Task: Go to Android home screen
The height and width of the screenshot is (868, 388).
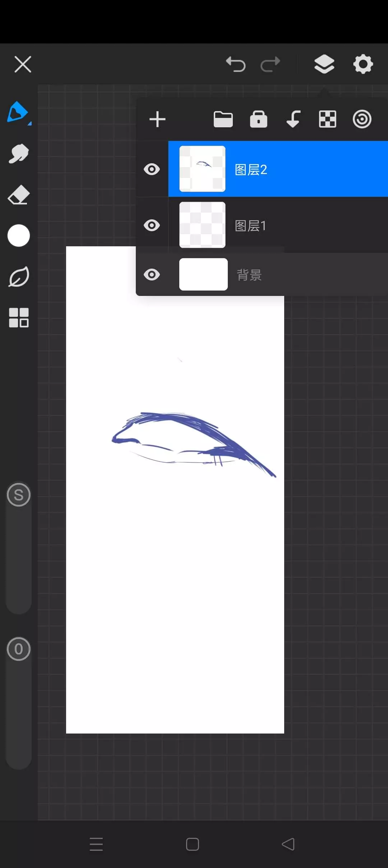Action: (x=193, y=844)
